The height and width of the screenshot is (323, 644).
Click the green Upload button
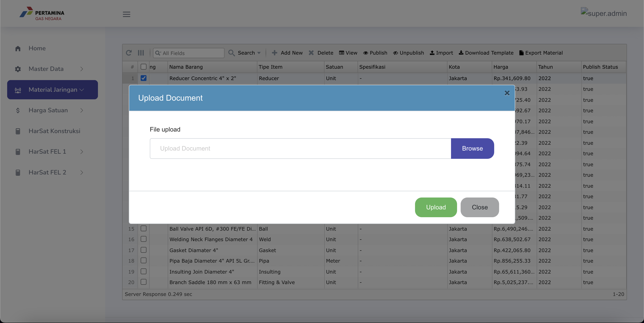436,207
